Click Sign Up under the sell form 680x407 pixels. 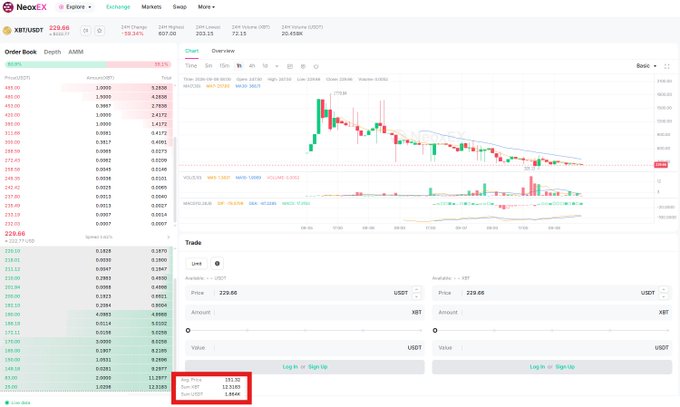pyautogui.click(x=565, y=367)
